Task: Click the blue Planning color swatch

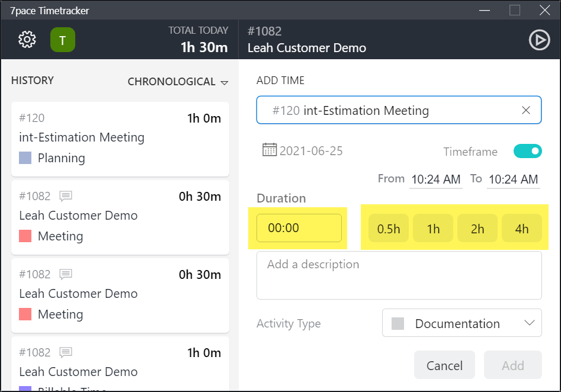Action: (25, 158)
